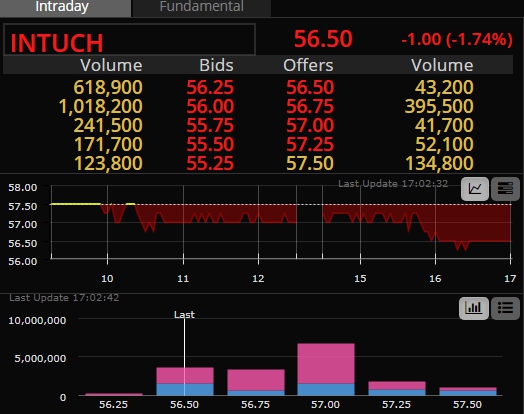Click the blue portion of 56.50 bar
The height and width of the screenshot is (414, 524).
[185, 390]
